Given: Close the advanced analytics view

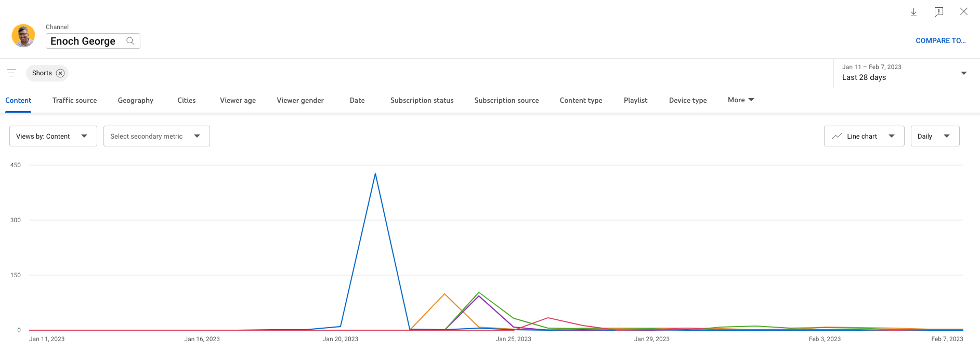Looking at the screenshot, I should point(963,11).
